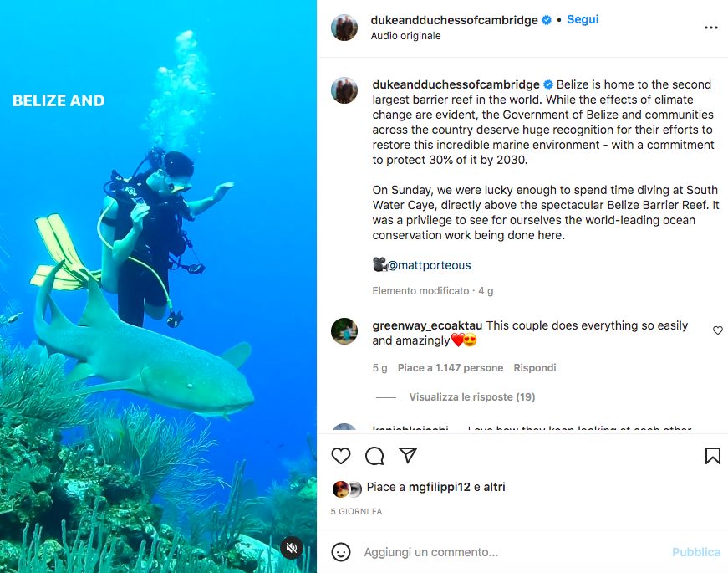Open the Audio originale link
Screen dimensions: 728x573
(x=405, y=36)
